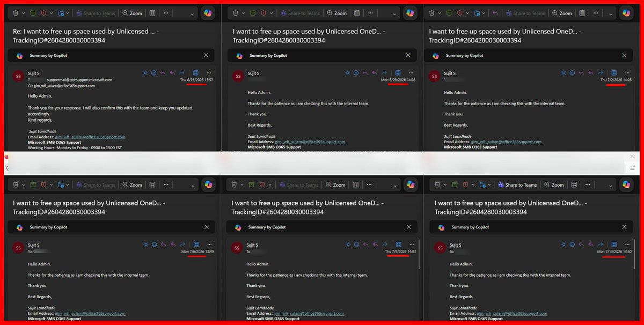Close Copilot summary bar in 7/6/2026 window
The width and height of the screenshot is (644, 325).
pyautogui.click(x=206, y=227)
